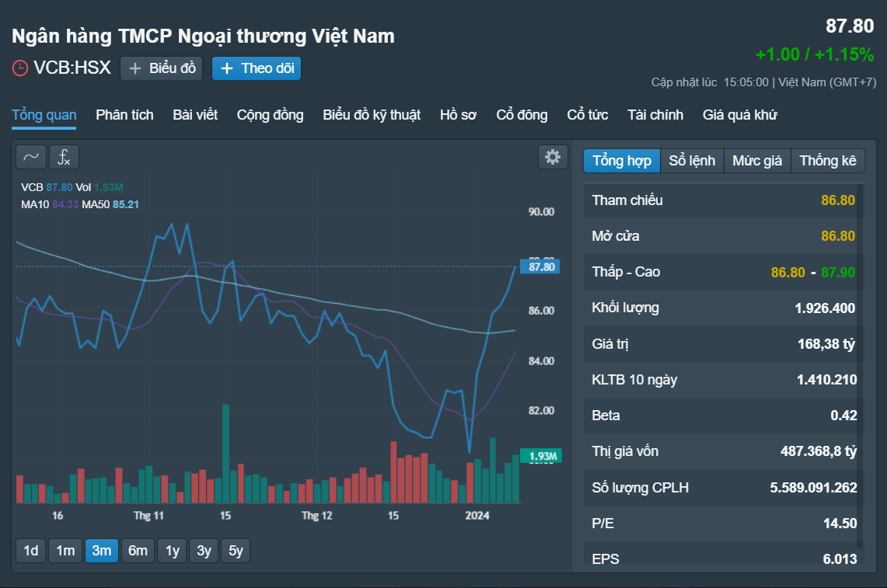
Task: Set chart range to 1y
Action: 172,551
